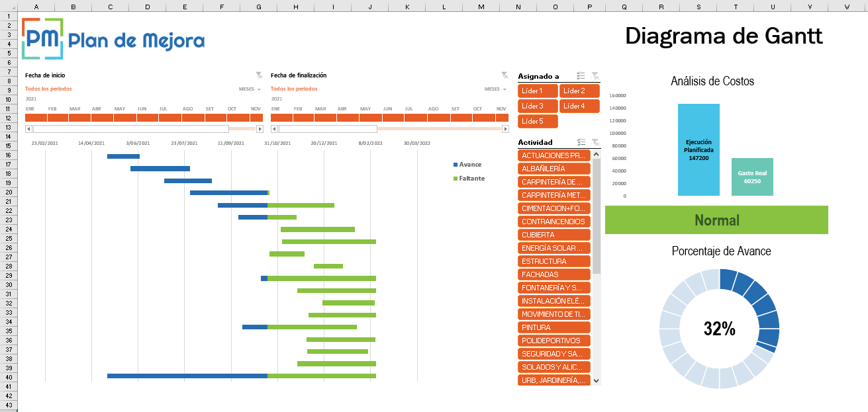Click the select-all corner of the sheet

click(9, 5)
